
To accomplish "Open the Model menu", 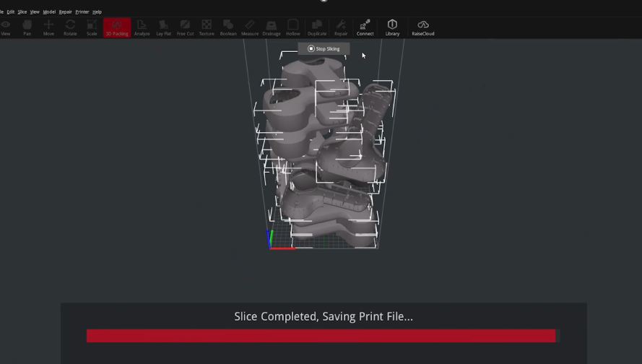I will coord(49,12).
